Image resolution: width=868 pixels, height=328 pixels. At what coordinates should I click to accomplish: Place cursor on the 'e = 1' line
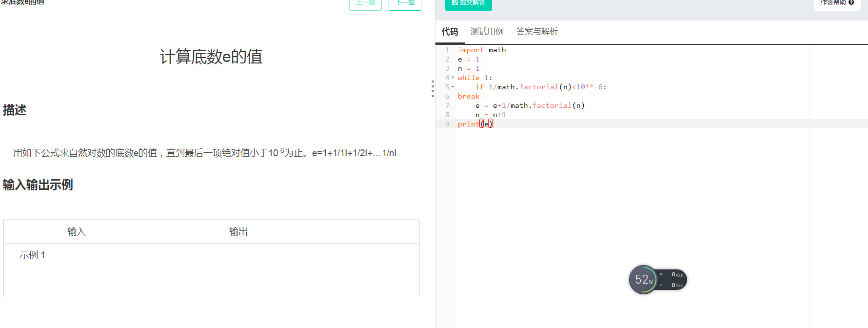point(469,59)
